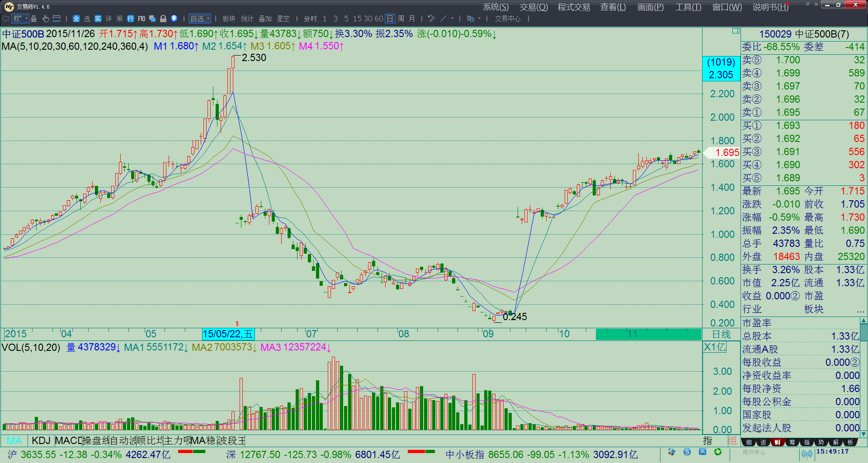Open the 自选 dropdown list
868x463 pixels.
tap(200, 19)
